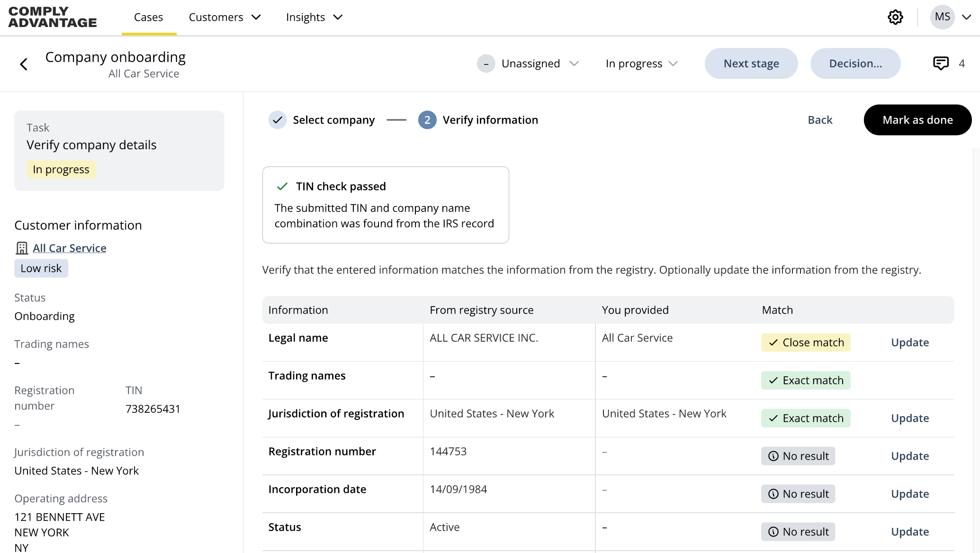The width and height of the screenshot is (980, 553).
Task: Click the completed Select company step checkmark
Action: (278, 120)
